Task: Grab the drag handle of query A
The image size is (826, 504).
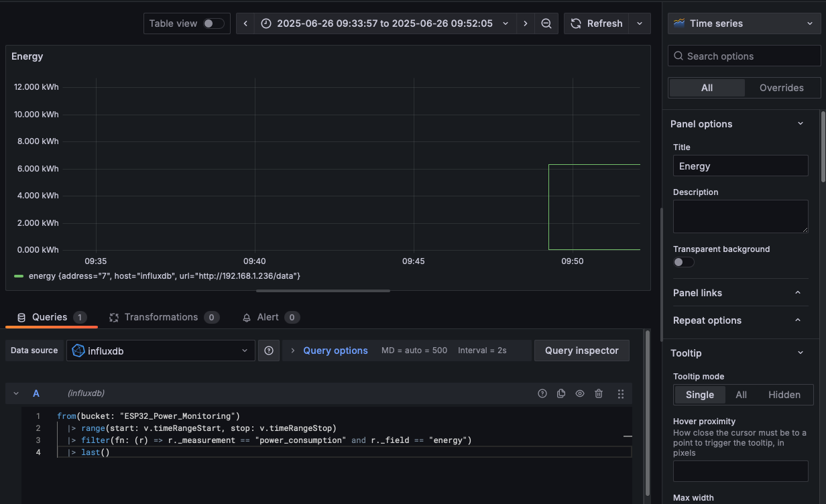Action: point(621,393)
